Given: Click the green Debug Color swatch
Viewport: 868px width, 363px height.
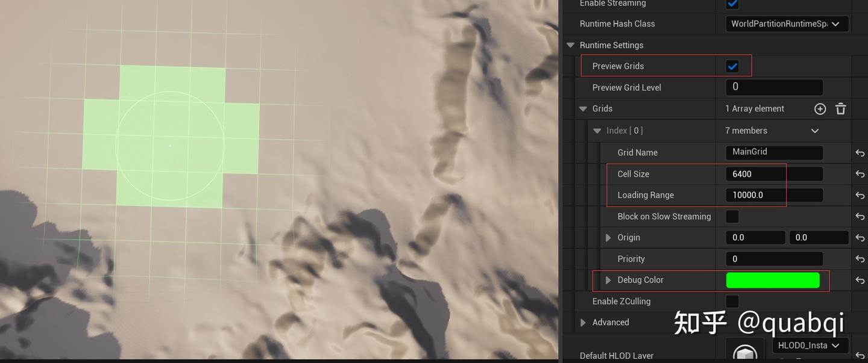Looking at the screenshot, I should pos(773,280).
